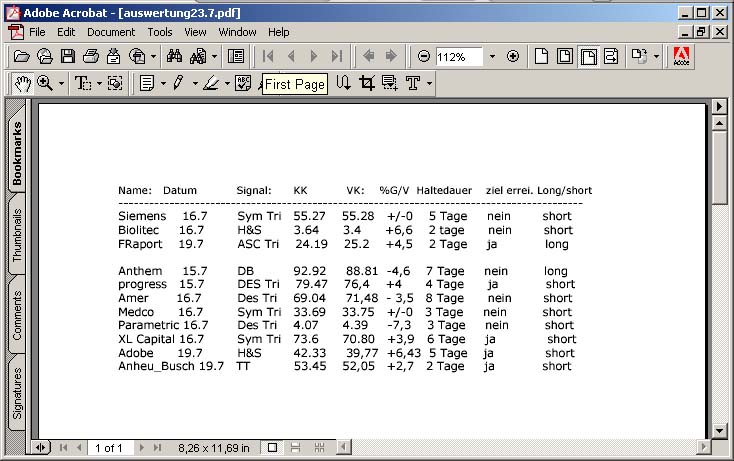Open the Document menu

coord(111,32)
